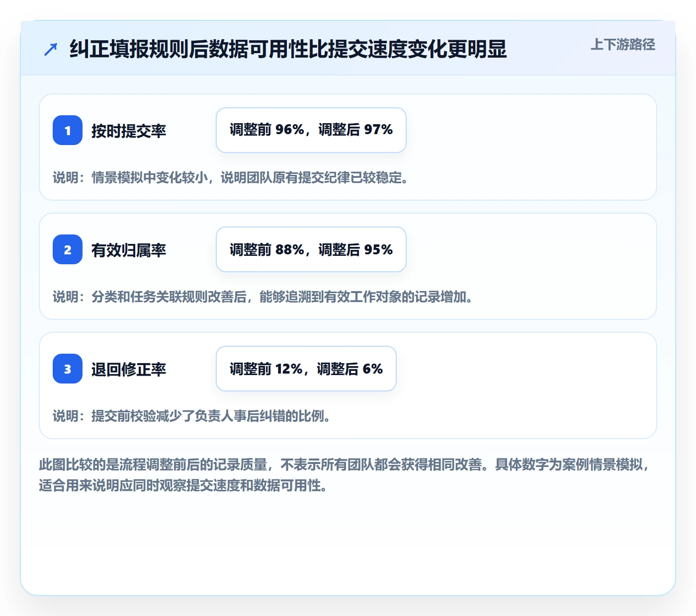Viewport: 696px width, 616px height.
Task: Click the footer paragraph starting with 此图比较的是流程调整前后
Action: (x=345, y=475)
